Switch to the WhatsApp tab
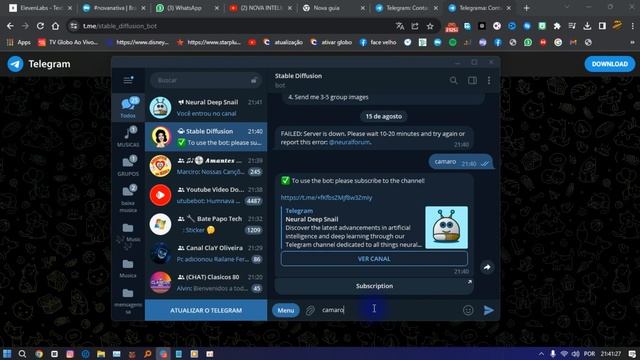Image resolution: width=640 pixels, height=360 pixels. 188,8
